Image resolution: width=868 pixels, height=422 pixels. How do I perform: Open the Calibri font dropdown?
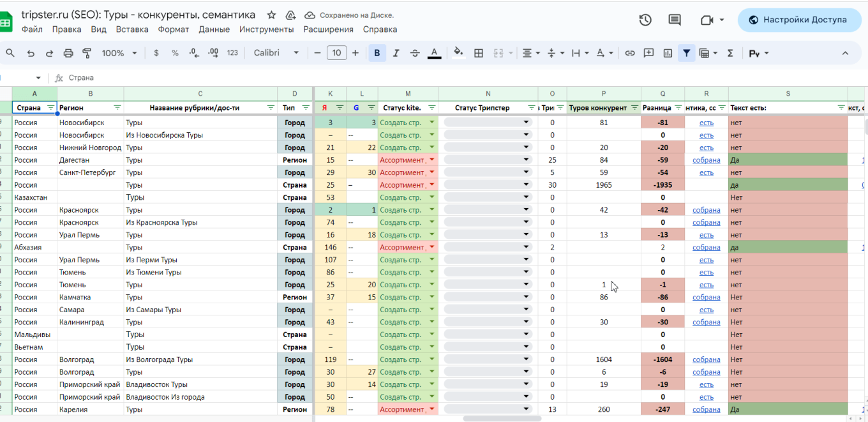276,53
